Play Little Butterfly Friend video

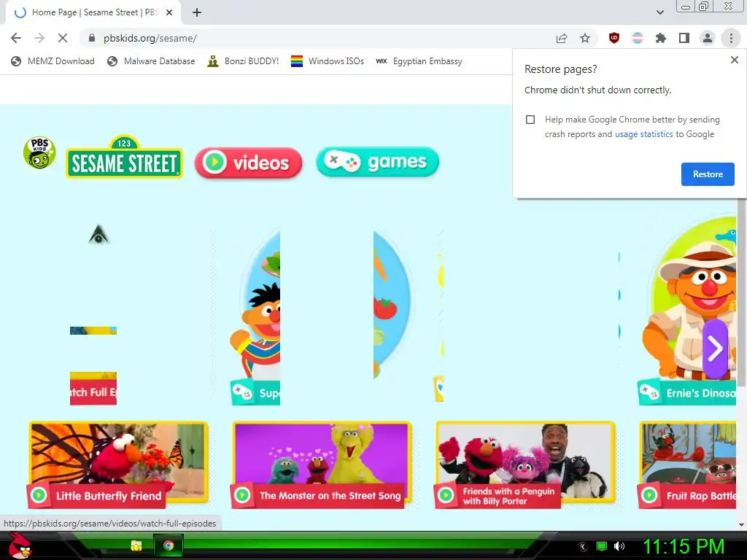(118, 464)
